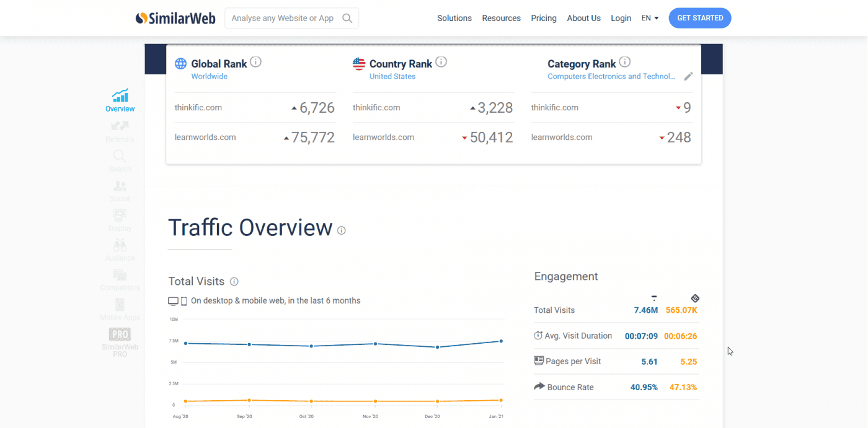Viewport: 868px width, 428px height.
Task: Focus the Analyse any Website or App field
Action: [x=291, y=18]
